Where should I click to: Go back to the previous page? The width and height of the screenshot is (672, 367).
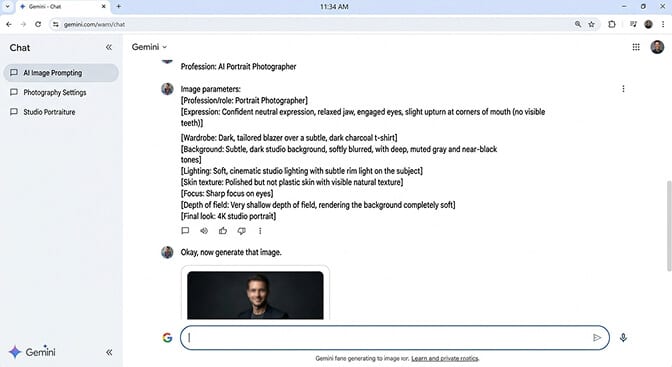[x=9, y=24]
